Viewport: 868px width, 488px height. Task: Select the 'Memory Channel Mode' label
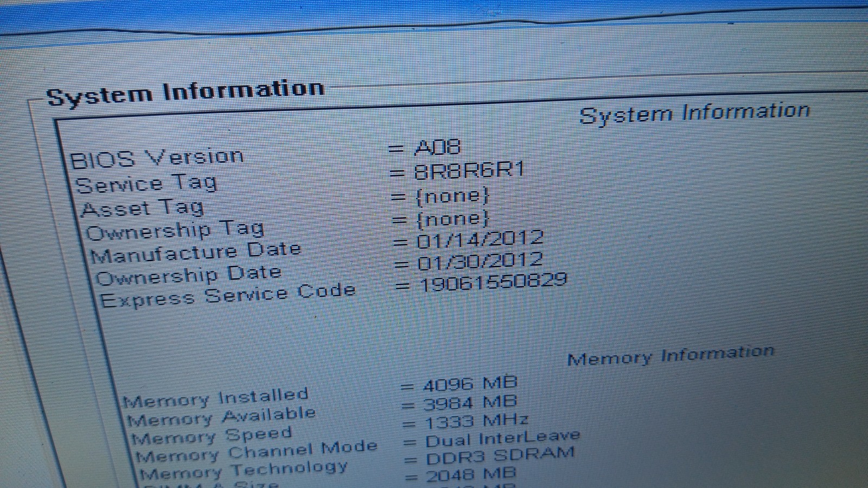257,451
